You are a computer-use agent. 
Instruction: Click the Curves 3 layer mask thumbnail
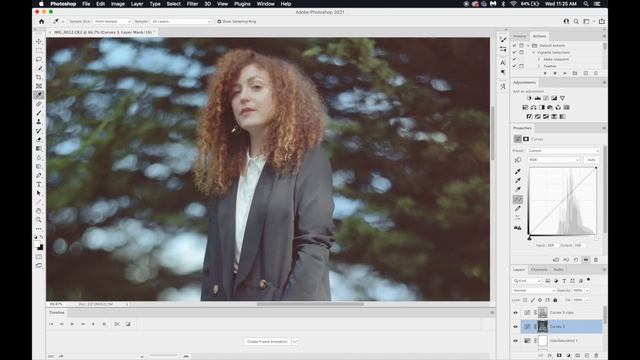pyautogui.click(x=542, y=327)
